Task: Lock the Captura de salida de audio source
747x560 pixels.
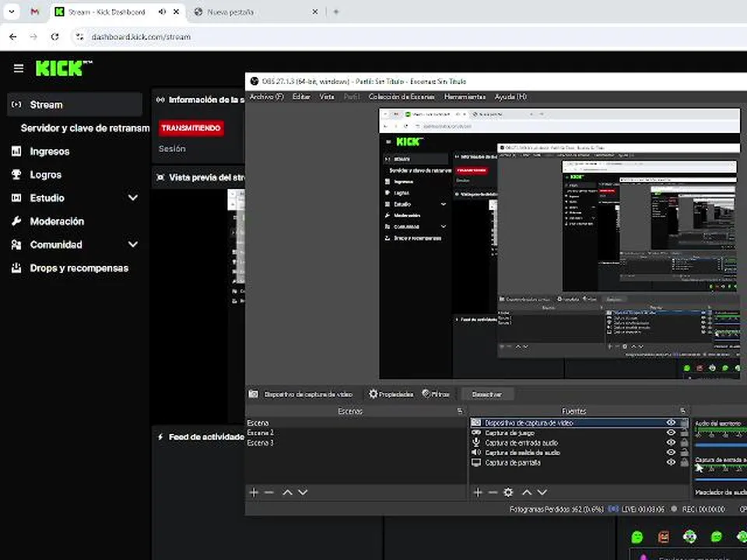Action: 684,453
